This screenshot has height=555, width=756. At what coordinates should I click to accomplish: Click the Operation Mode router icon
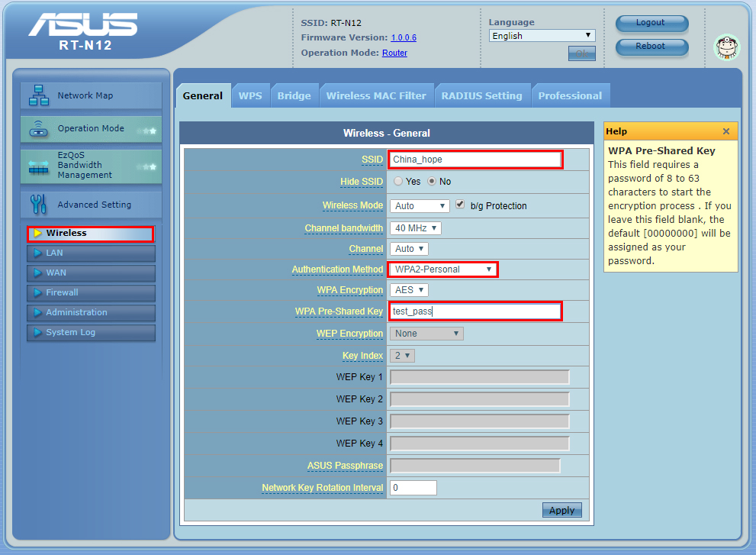click(38, 129)
